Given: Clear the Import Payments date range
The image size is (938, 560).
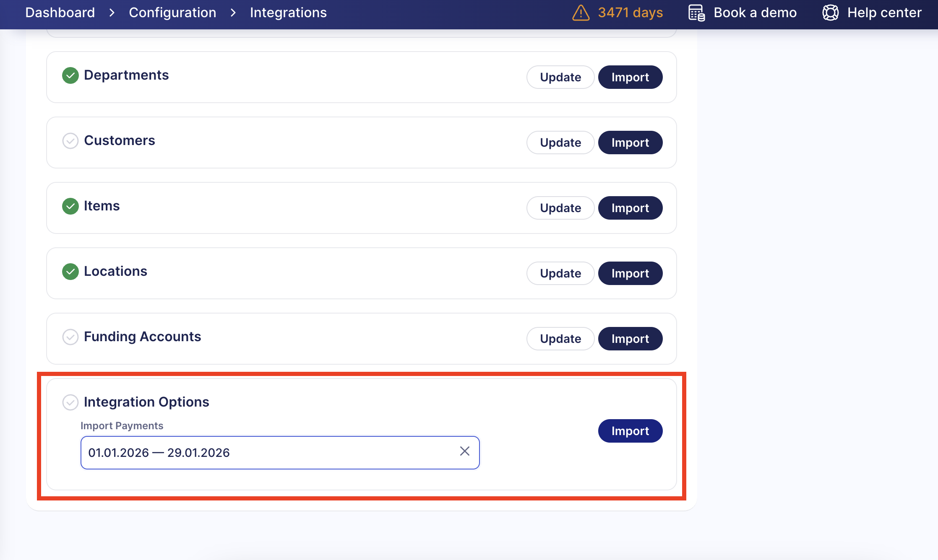Looking at the screenshot, I should coord(464,451).
